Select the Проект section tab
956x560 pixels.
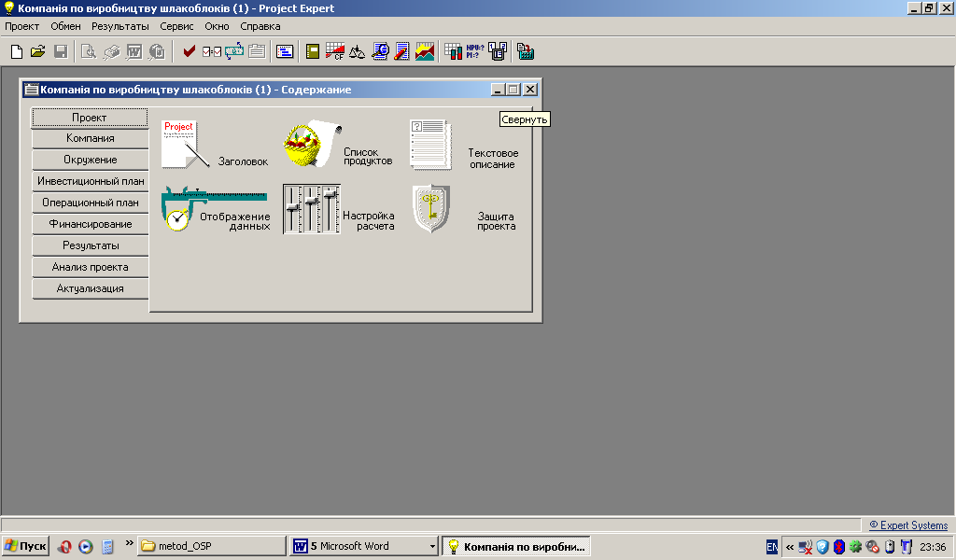pos(90,117)
